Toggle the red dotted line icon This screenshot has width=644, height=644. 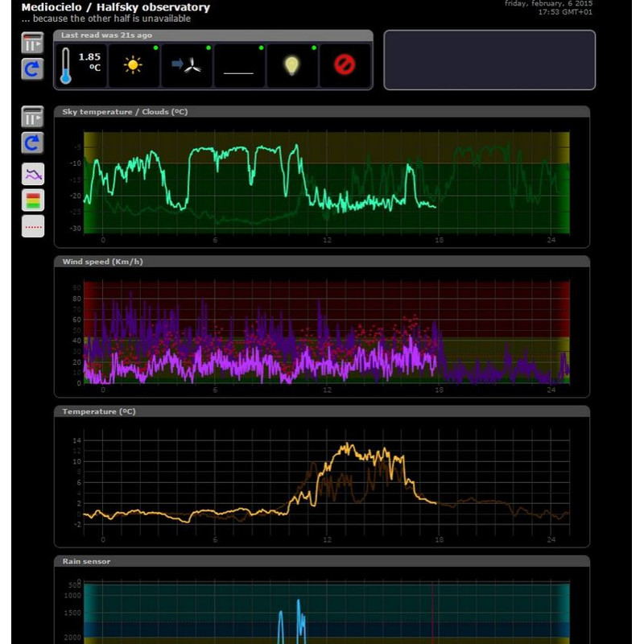(33, 226)
